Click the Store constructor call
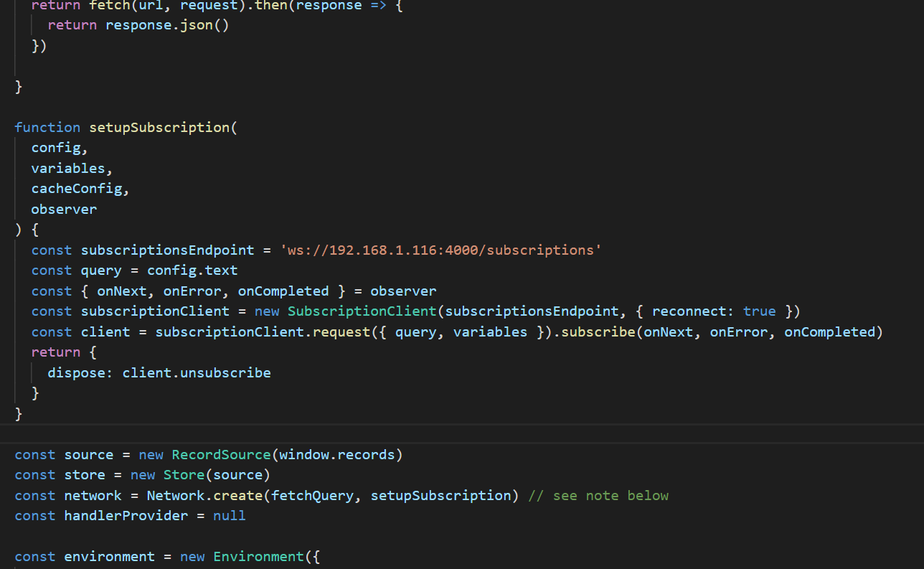The image size is (924, 569). (x=184, y=474)
